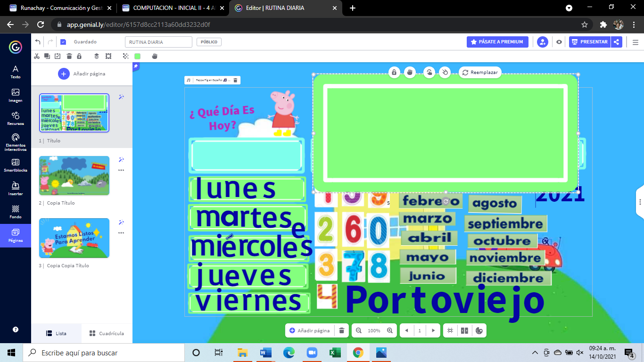Click the undo arrow icon
The height and width of the screenshot is (362, 644).
click(38, 42)
